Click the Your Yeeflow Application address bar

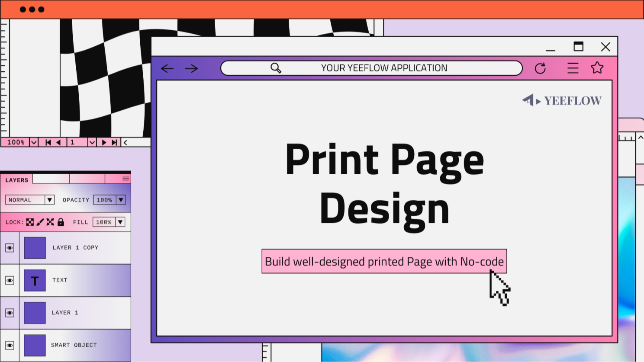(x=371, y=68)
